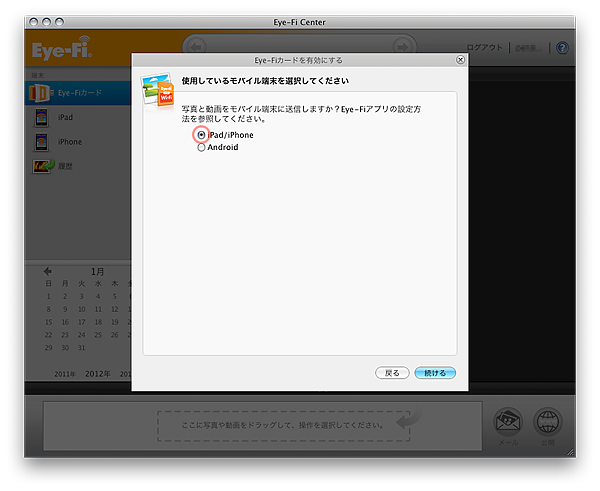Viewport: 600px width, 491px height.
Task: Select the iPad/iPhone radio button
Action: click(201, 135)
